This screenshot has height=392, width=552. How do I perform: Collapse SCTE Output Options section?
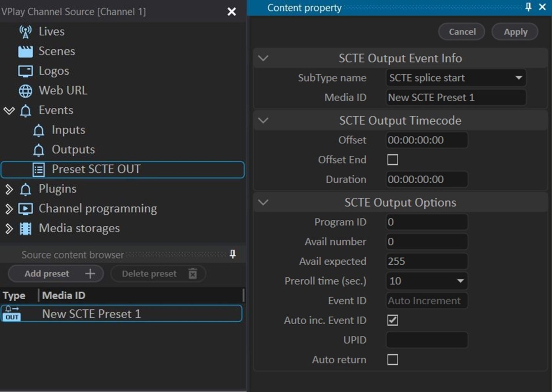tap(263, 202)
